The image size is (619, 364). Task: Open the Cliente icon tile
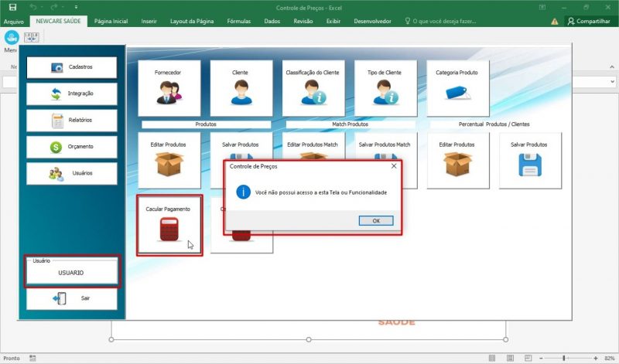(x=241, y=91)
